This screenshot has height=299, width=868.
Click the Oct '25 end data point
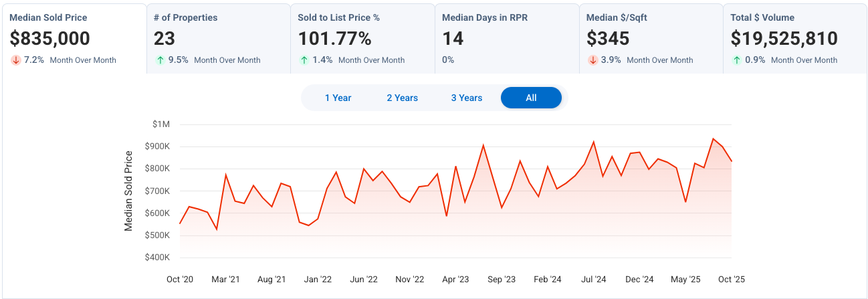click(732, 161)
